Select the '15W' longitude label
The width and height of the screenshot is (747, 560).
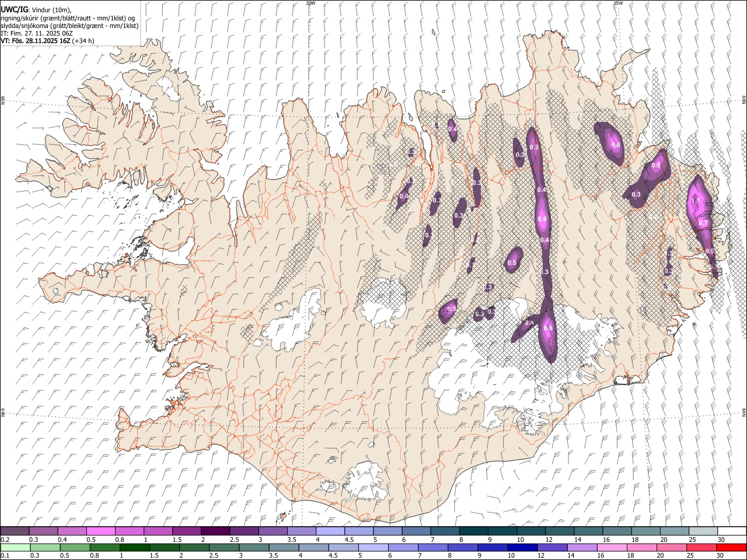(617, 3)
